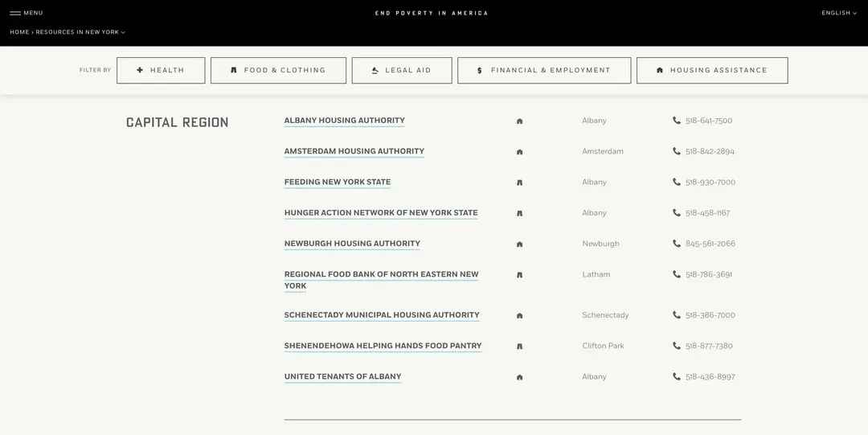Click the plus icon in Health filter
Image resolution: width=868 pixels, height=435 pixels.
click(x=140, y=71)
